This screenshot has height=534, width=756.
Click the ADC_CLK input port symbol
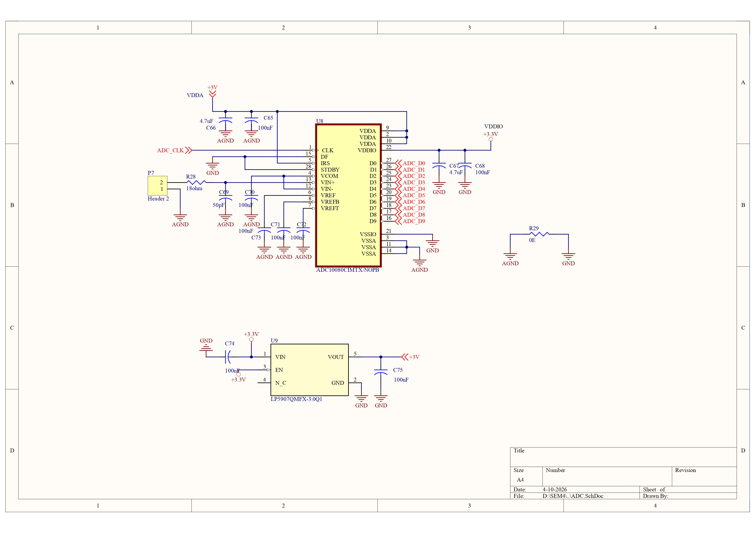[188, 150]
